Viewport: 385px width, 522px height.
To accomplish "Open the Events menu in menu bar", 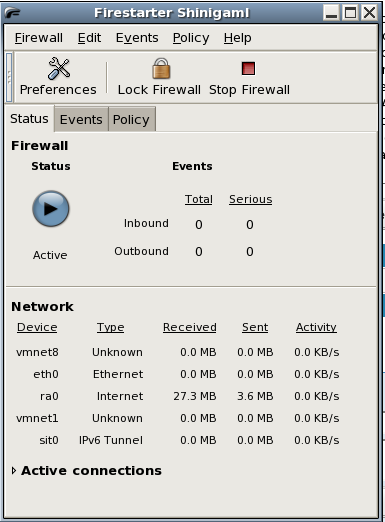I will (137, 38).
